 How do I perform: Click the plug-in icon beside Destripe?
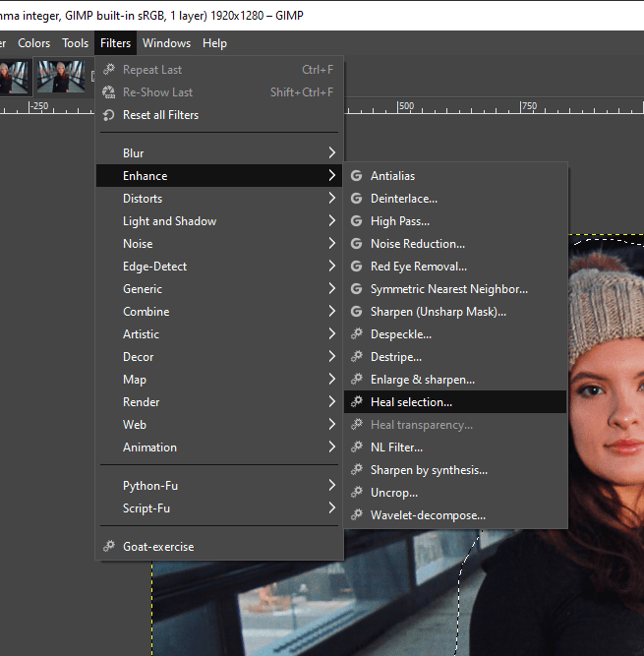356,356
